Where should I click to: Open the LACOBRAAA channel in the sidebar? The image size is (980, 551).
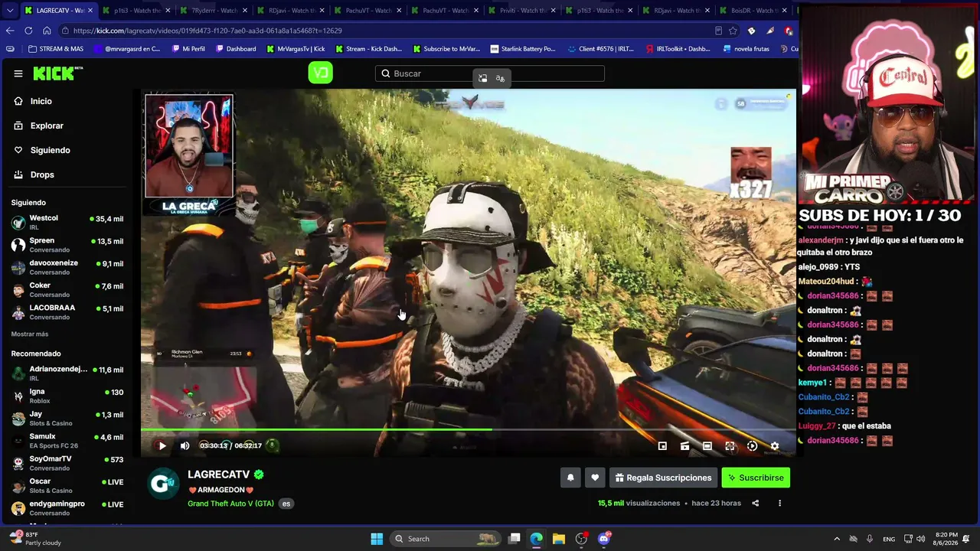click(x=67, y=312)
